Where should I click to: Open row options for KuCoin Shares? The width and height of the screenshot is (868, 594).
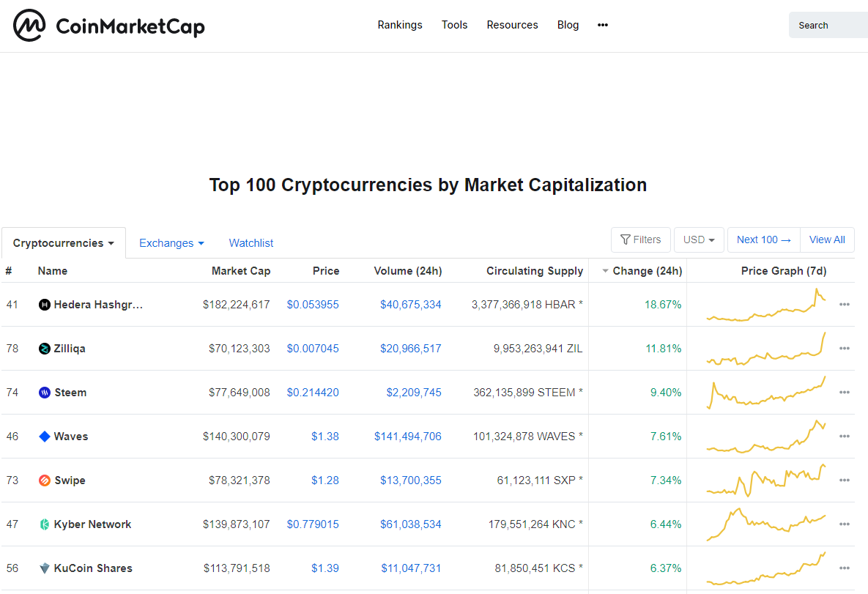(845, 568)
